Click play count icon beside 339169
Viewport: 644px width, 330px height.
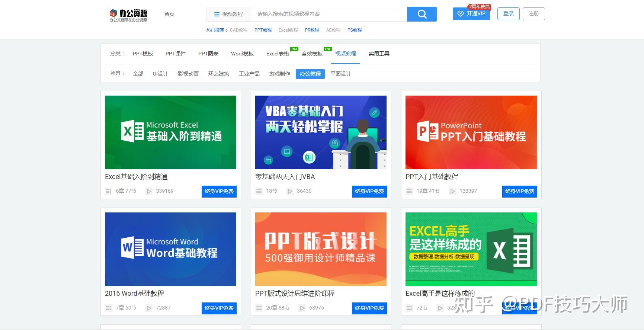[149, 191]
